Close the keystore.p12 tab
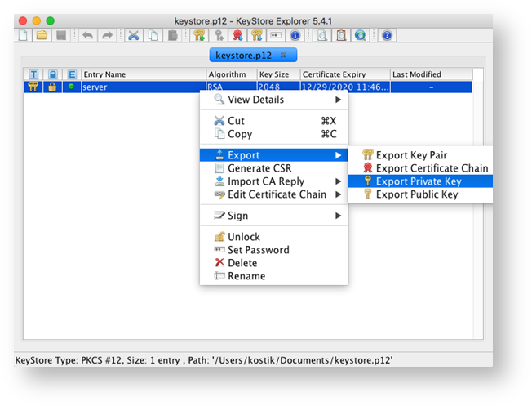The width and height of the screenshot is (532, 406). (283, 56)
